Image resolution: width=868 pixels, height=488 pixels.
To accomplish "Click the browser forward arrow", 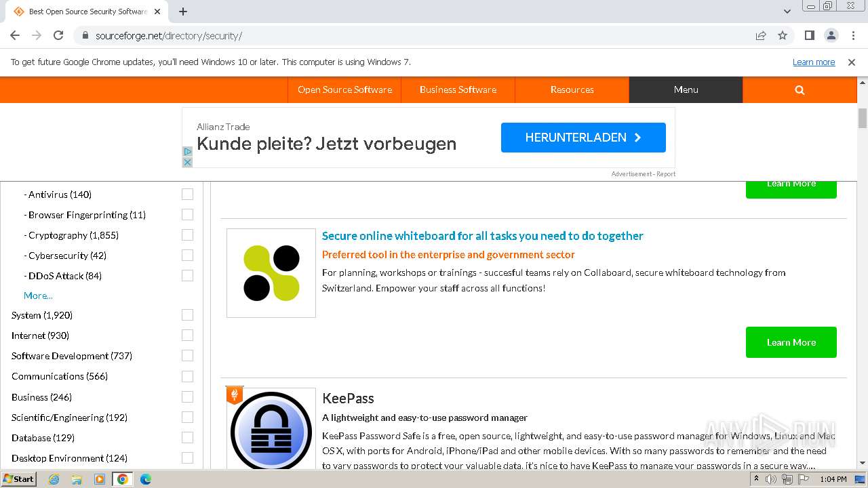I will [37, 35].
